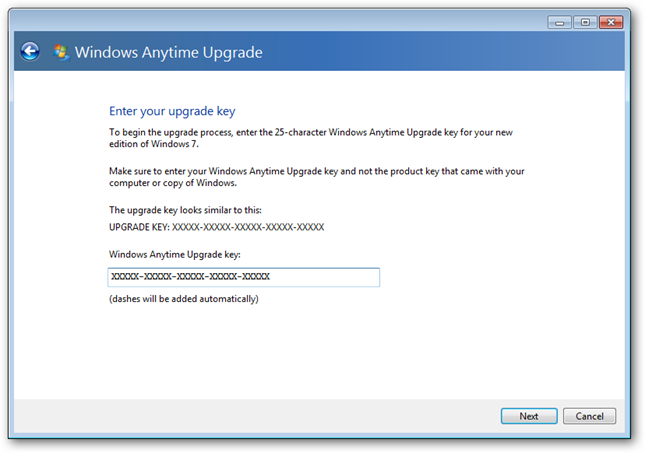Screen dimensions: 645x453
Task: Focus the Windows Anytime Upgrade key field
Action: click(244, 277)
